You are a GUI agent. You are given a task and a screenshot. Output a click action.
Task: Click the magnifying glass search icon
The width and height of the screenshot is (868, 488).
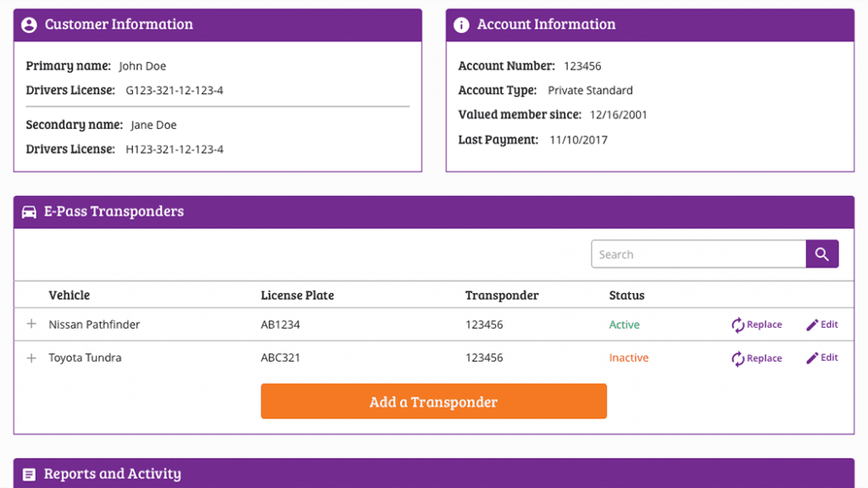click(821, 253)
